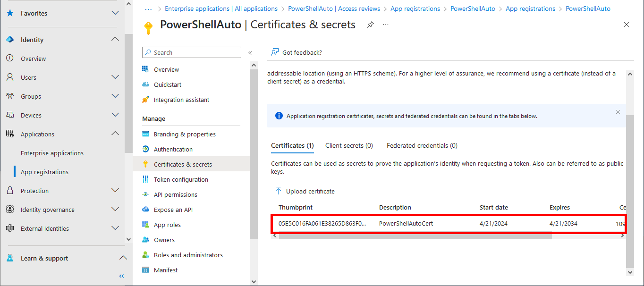Expand the Users section
This screenshot has width=644, height=286.
pos(115,77)
